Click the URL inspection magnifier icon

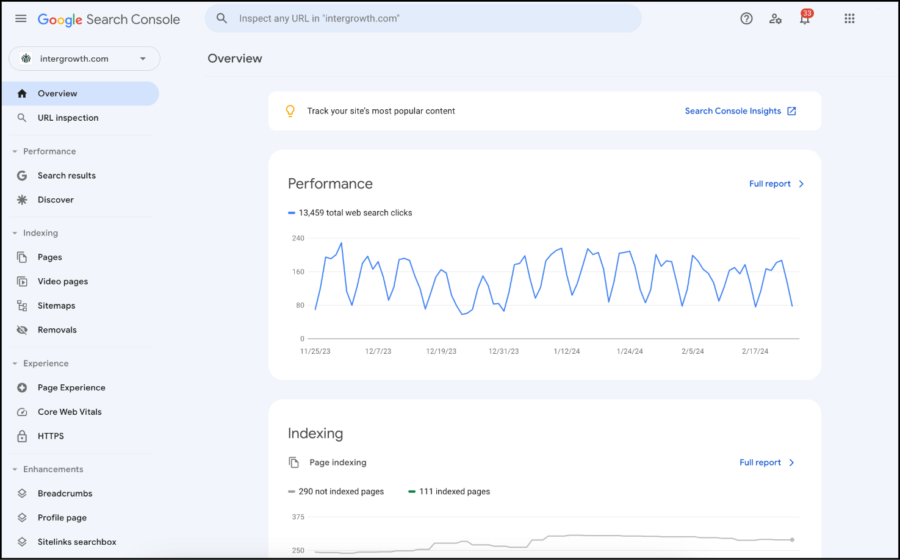pyautogui.click(x=22, y=118)
